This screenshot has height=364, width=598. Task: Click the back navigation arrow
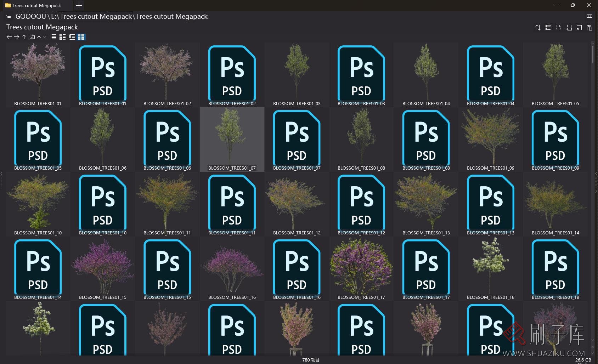coord(9,37)
